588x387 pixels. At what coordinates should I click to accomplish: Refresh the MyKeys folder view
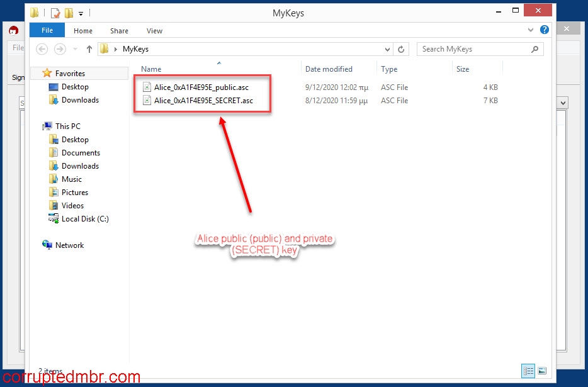pos(401,49)
